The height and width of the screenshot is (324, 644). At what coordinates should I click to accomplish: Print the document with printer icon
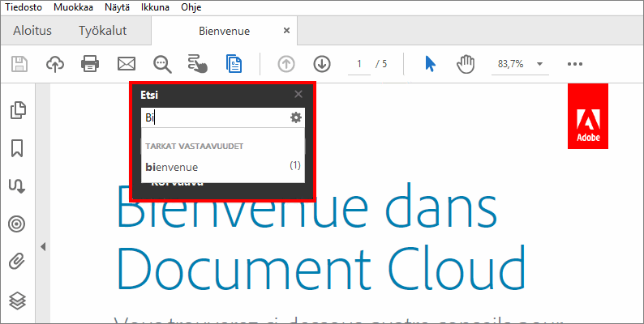click(90, 64)
